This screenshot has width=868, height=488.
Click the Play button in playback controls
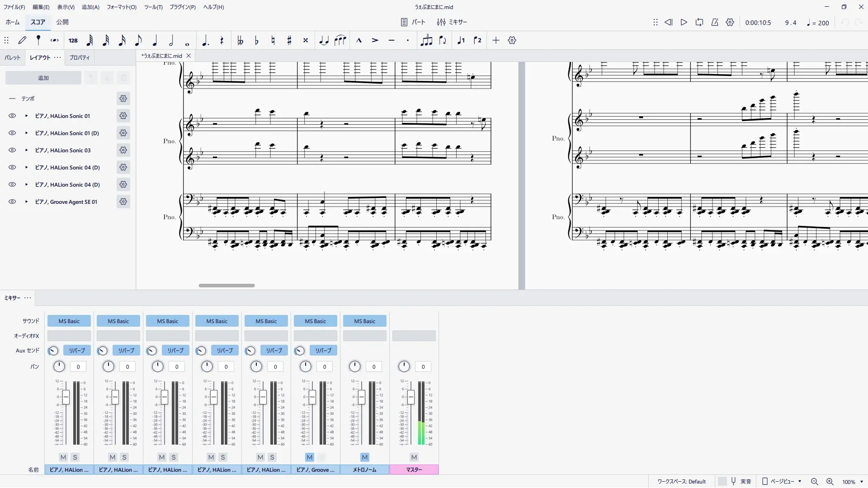[684, 22]
